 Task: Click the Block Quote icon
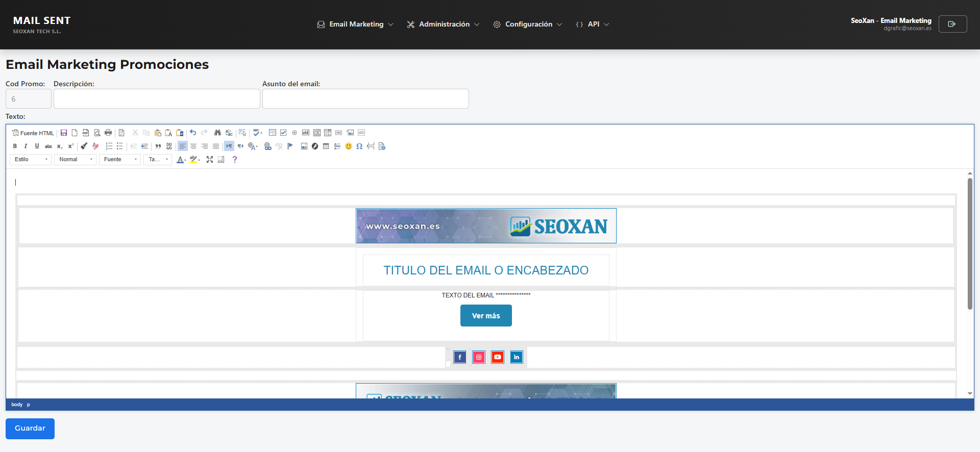[x=158, y=146]
